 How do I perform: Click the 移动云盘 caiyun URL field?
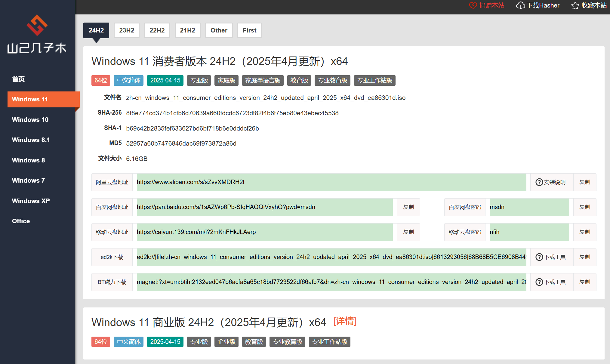coord(265,232)
